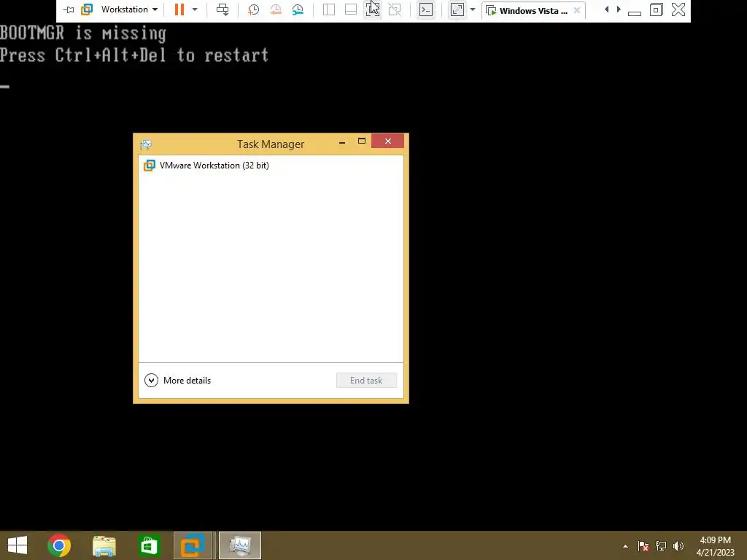
Task: Revert VM to previous snapshot
Action: pyautogui.click(x=275, y=9)
